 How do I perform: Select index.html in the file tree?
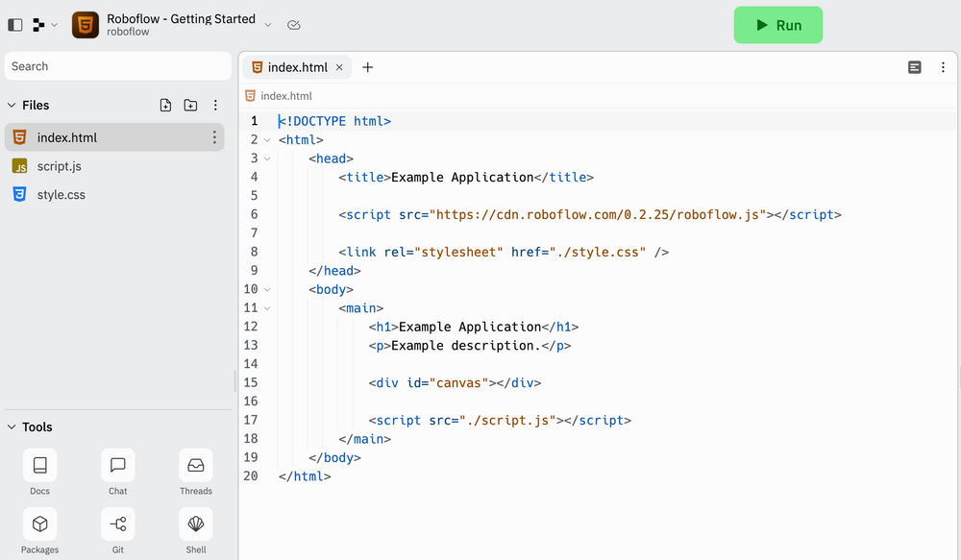[x=114, y=137]
